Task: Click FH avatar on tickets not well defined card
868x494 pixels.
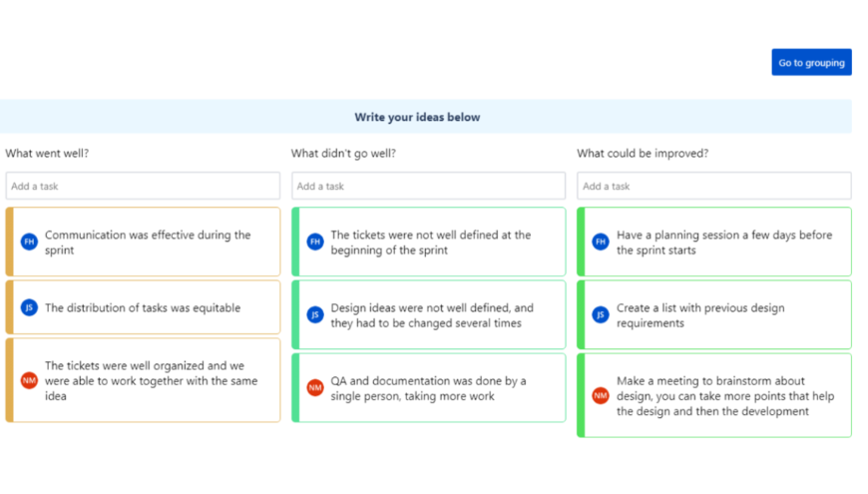Action: coord(315,242)
